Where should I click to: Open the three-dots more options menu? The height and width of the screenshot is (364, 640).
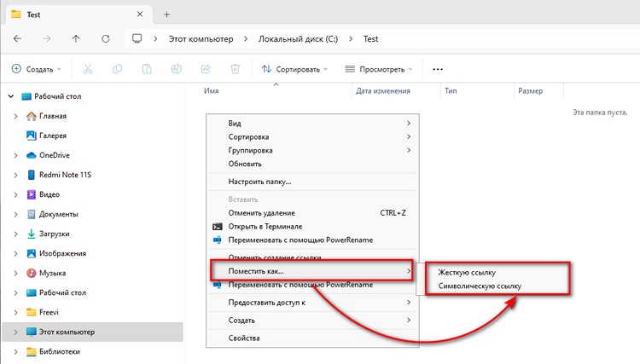point(438,69)
